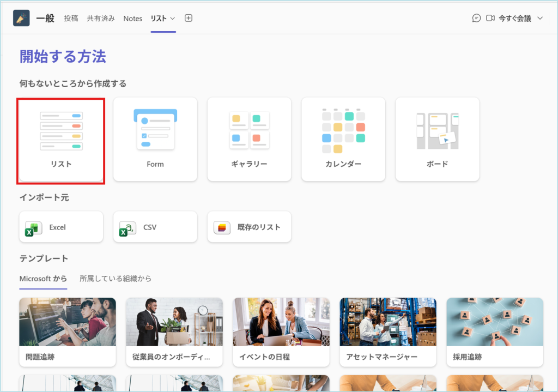The width and height of the screenshot is (558, 392).
Task: Click the team avatar icon beside 一般
Action: tap(21, 18)
